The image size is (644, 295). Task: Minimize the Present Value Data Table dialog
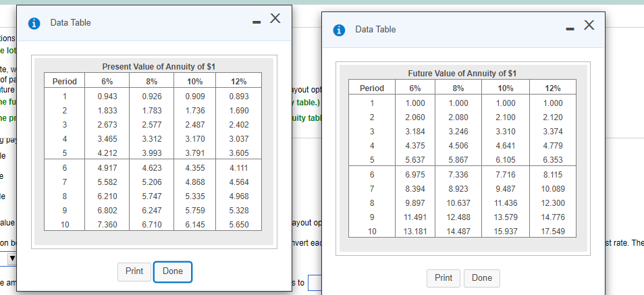(x=257, y=23)
